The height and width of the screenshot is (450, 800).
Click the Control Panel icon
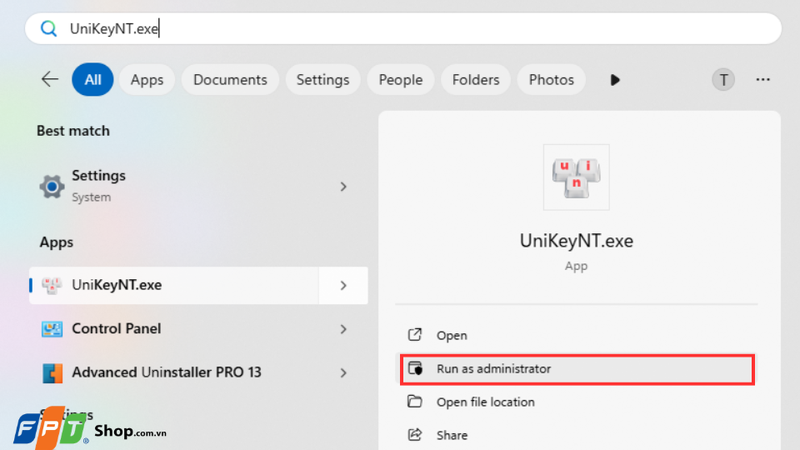tap(52, 329)
